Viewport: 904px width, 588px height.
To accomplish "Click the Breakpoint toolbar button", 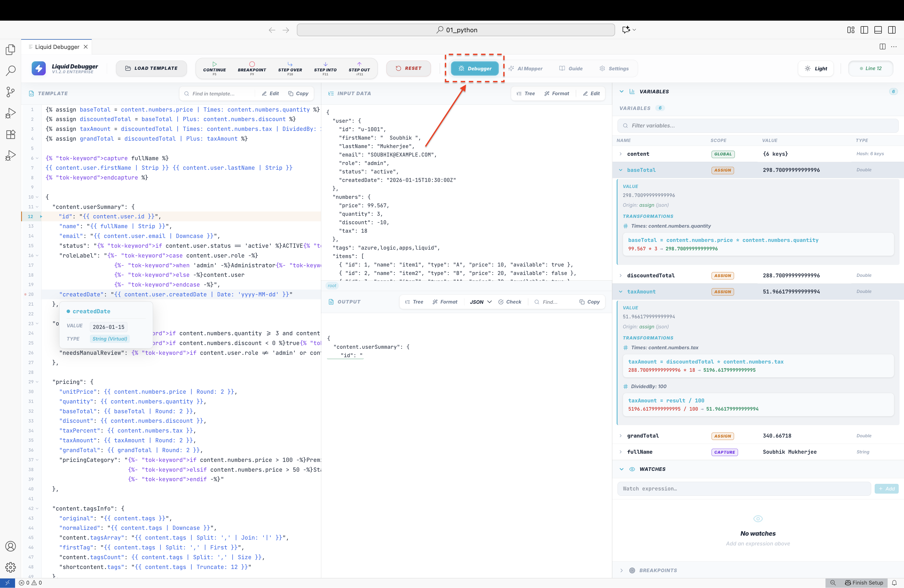I will pos(252,69).
